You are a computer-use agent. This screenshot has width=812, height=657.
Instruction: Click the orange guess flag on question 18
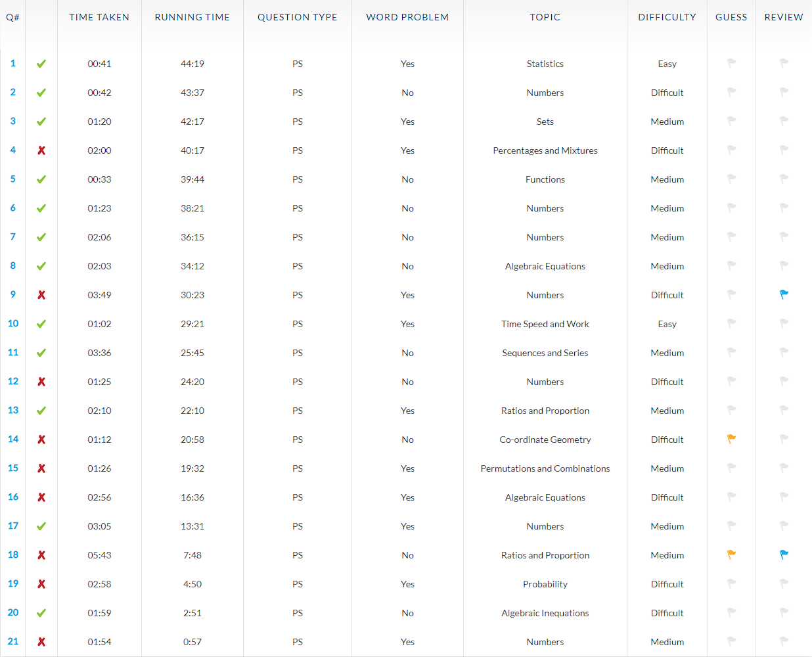click(x=731, y=555)
